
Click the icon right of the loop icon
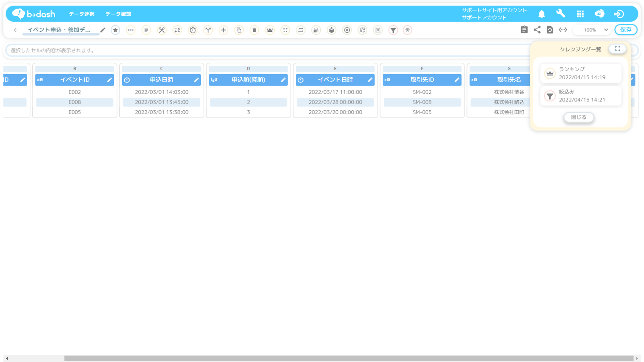tap(316, 30)
